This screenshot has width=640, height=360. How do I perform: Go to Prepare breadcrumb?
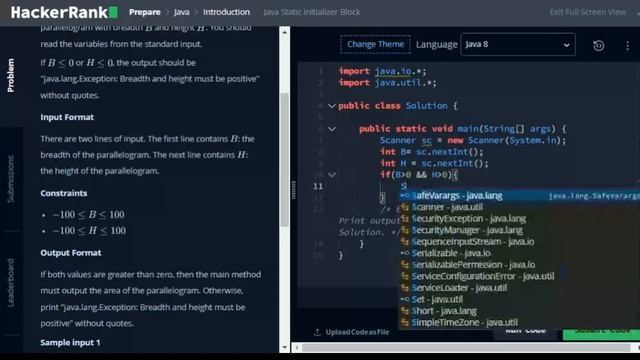pos(144,12)
